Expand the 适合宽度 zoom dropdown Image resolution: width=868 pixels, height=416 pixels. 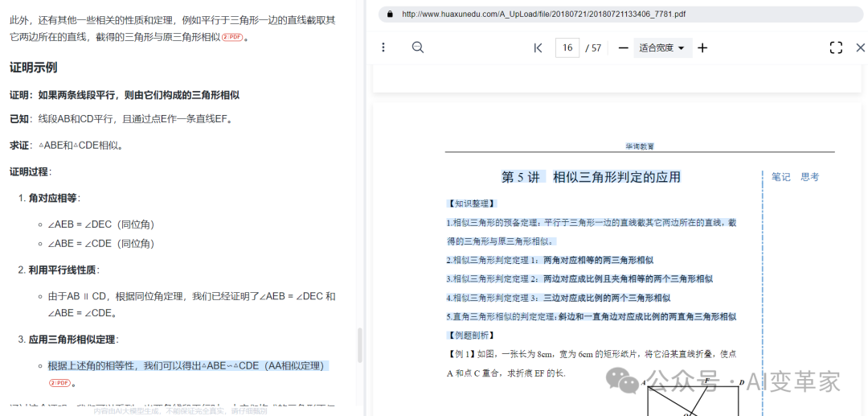pos(661,47)
